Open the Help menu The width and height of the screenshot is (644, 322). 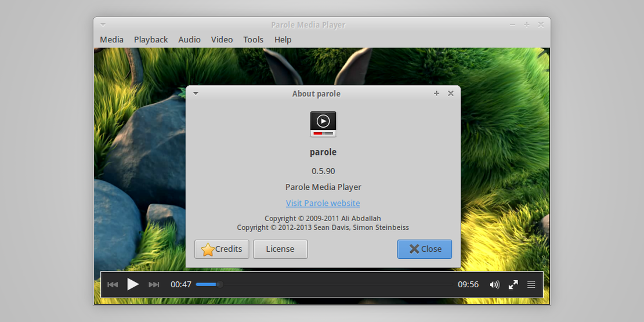283,39
